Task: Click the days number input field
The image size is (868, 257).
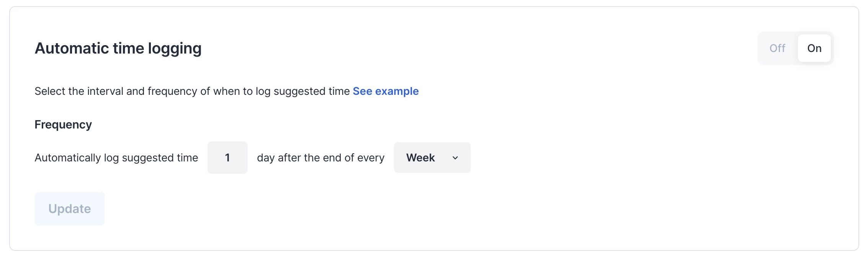Action: click(227, 158)
